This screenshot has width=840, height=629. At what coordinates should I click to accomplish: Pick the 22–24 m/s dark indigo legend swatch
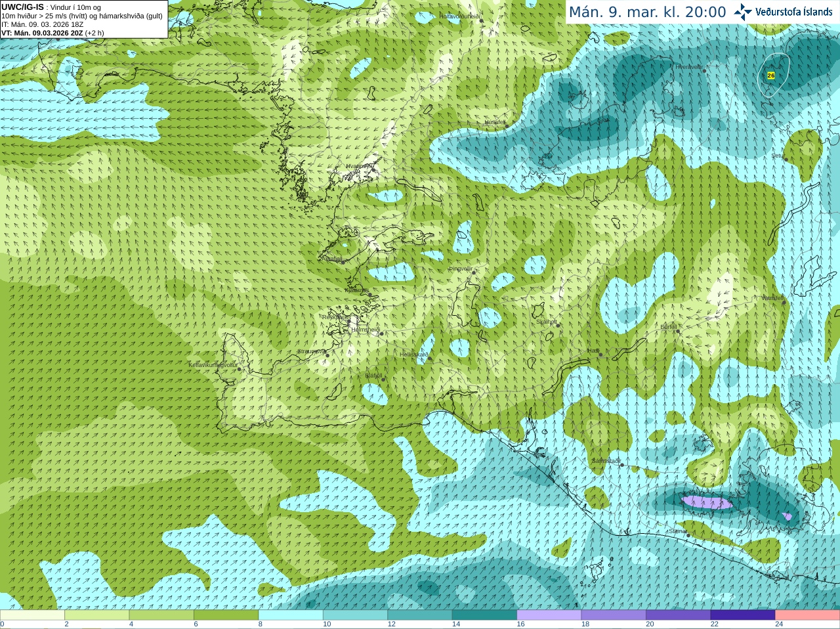point(743,615)
